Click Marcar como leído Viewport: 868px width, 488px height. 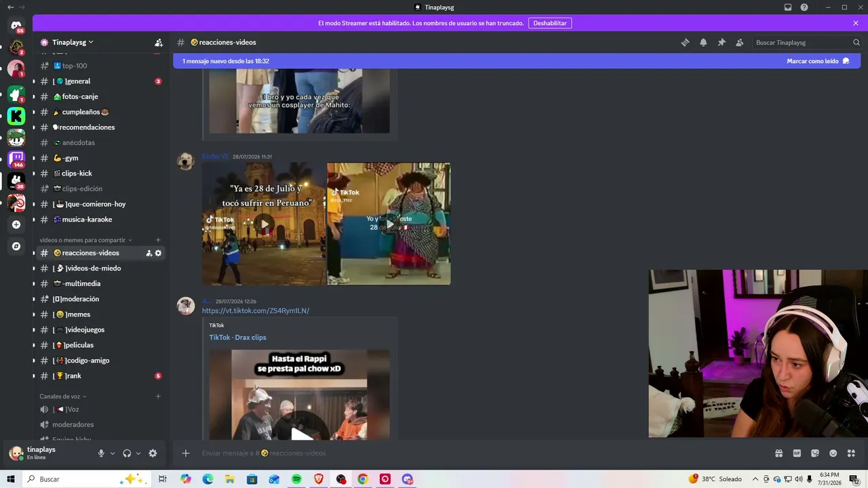click(818, 61)
